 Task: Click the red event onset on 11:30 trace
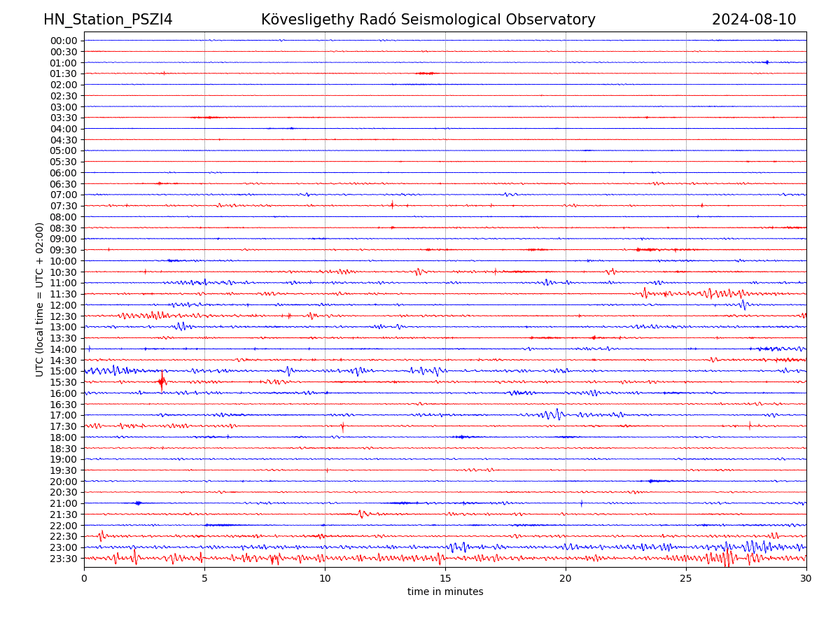click(645, 293)
